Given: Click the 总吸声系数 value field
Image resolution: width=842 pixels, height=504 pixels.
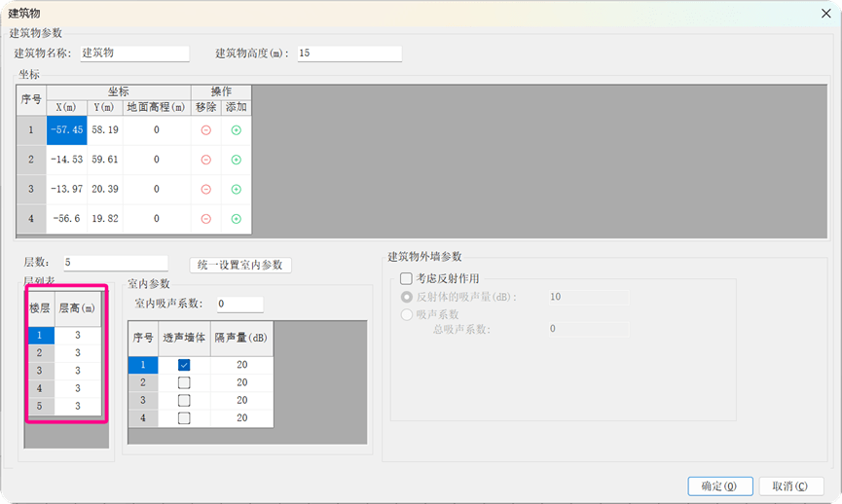Looking at the screenshot, I should [589, 329].
